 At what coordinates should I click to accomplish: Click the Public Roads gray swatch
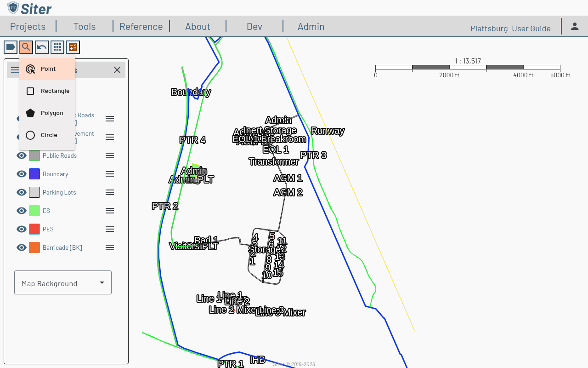click(x=34, y=155)
